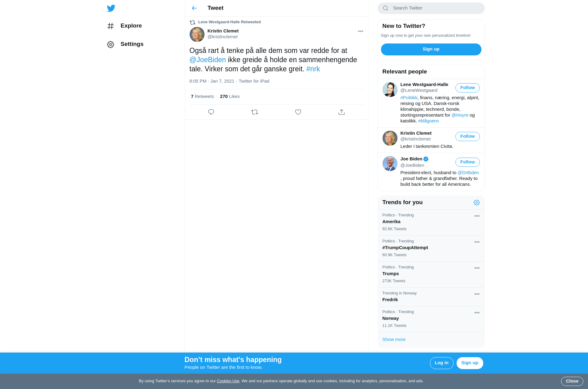Open the Explore menu item
The height and width of the screenshot is (389, 588).
click(x=124, y=26)
